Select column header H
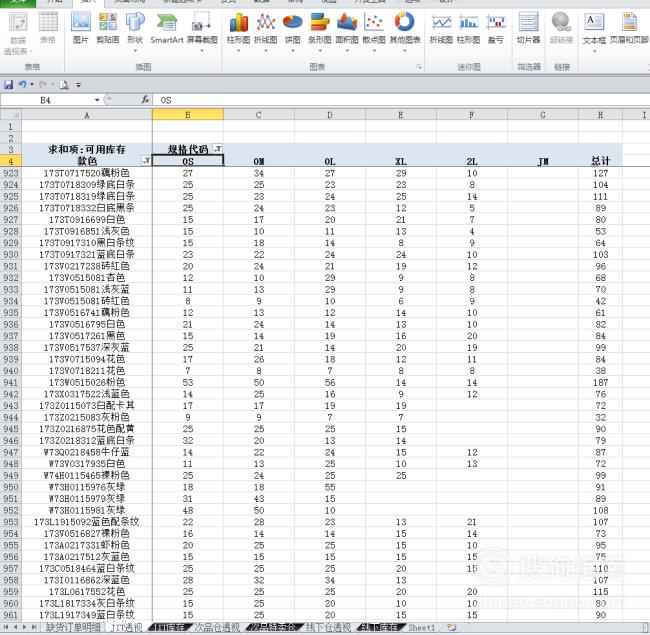 pyautogui.click(x=600, y=115)
